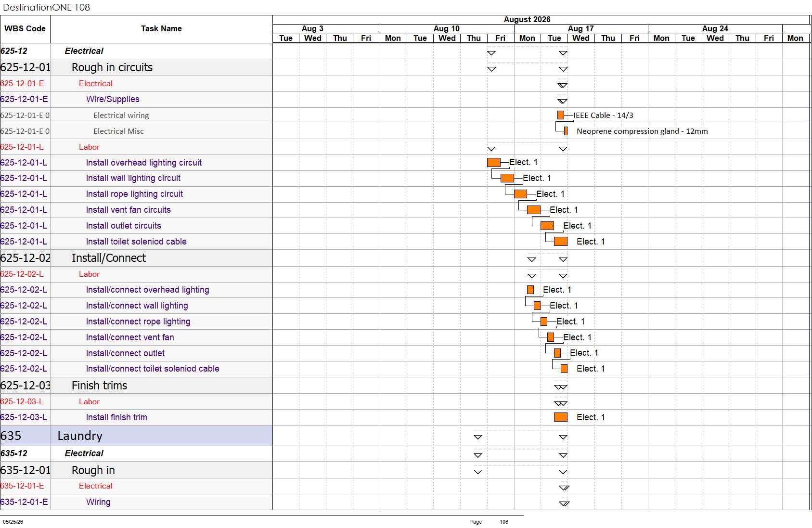The image size is (812, 528).
Task: Select the "Electrical wiring" task name
Action: [x=121, y=115]
